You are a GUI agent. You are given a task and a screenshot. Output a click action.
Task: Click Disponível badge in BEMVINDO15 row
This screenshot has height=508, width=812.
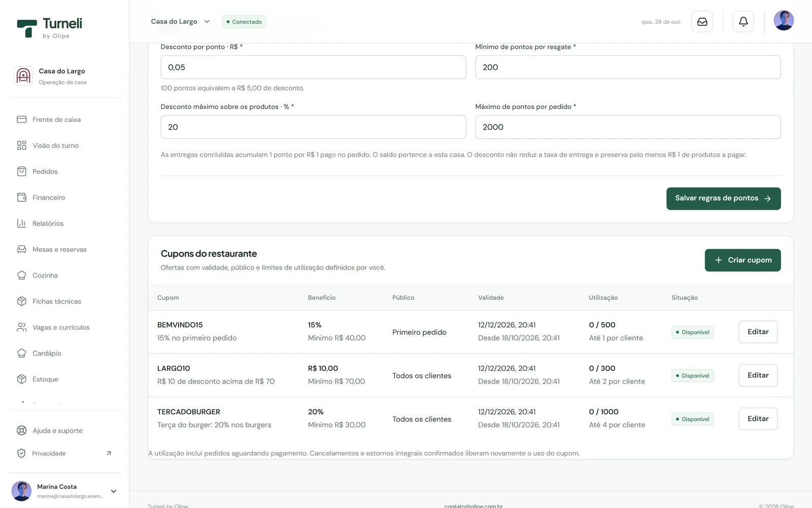(692, 332)
